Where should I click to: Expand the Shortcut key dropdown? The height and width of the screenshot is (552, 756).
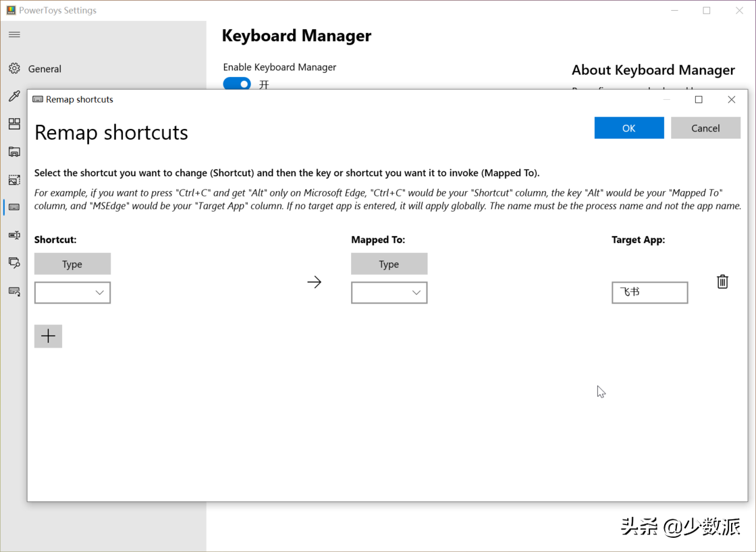(x=72, y=293)
